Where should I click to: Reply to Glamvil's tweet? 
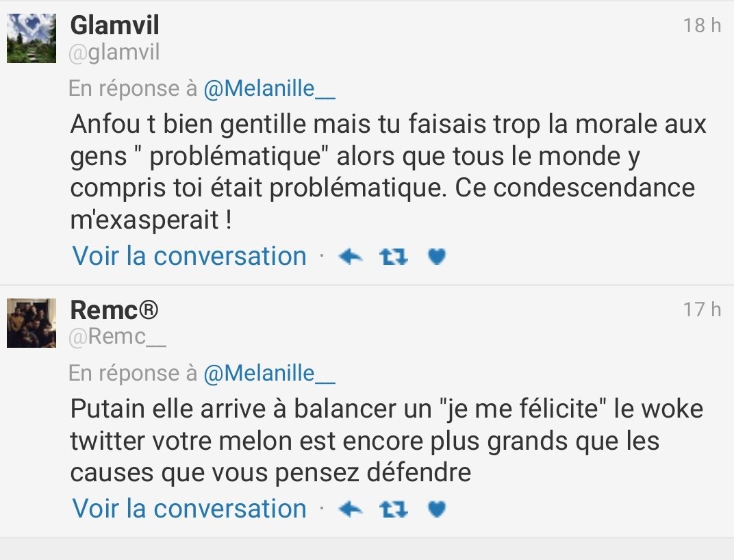[x=350, y=257]
